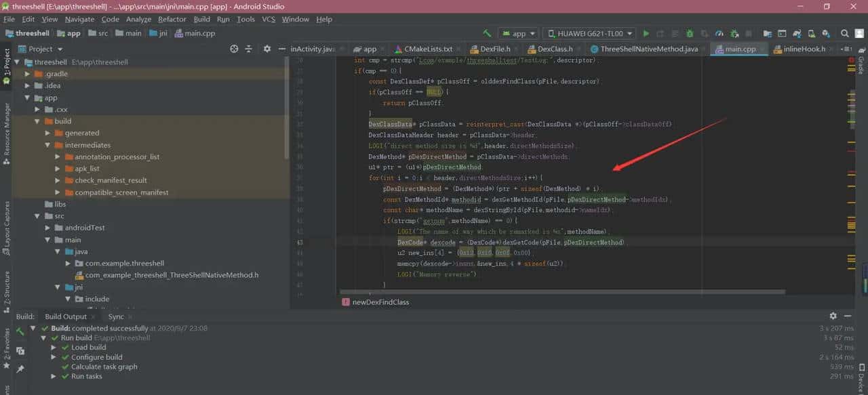Select the Sync tab in Build panel
The width and height of the screenshot is (868, 395).
click(x=116, y=316)
